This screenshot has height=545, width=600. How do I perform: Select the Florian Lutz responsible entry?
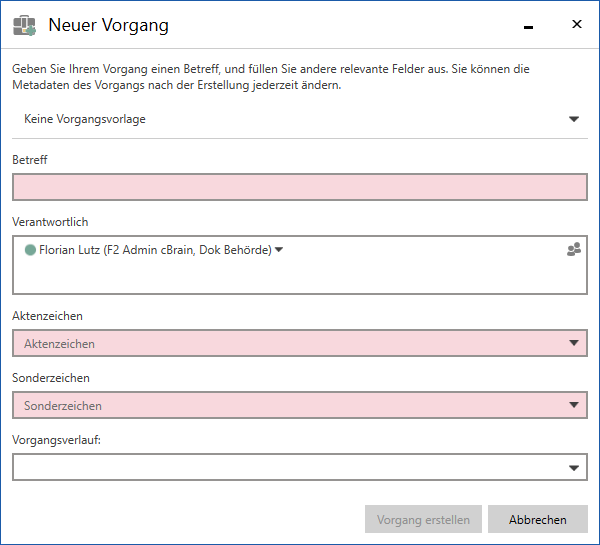pyautogui.click(x=155, y=250)
